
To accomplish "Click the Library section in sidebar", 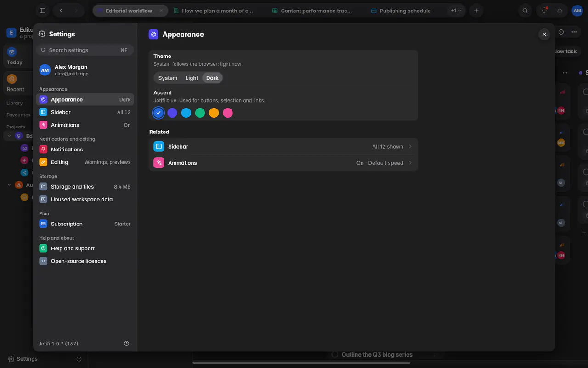I will [15, 103].
